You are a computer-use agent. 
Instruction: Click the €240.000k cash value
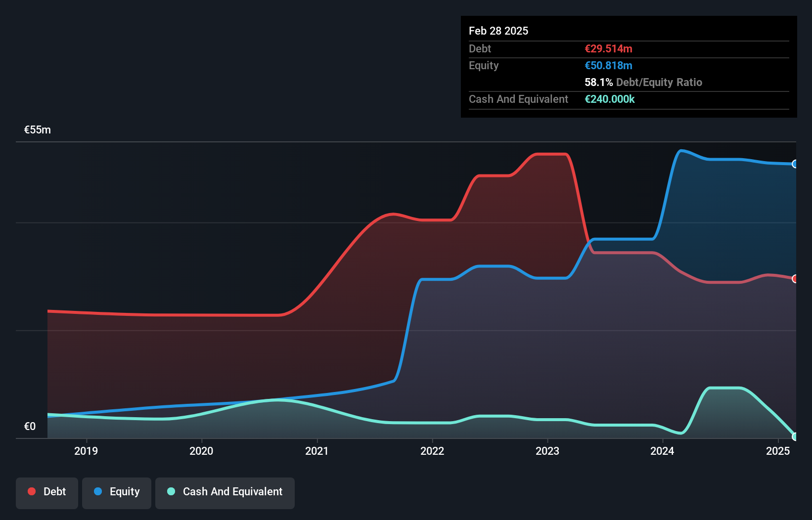(610, 99)
